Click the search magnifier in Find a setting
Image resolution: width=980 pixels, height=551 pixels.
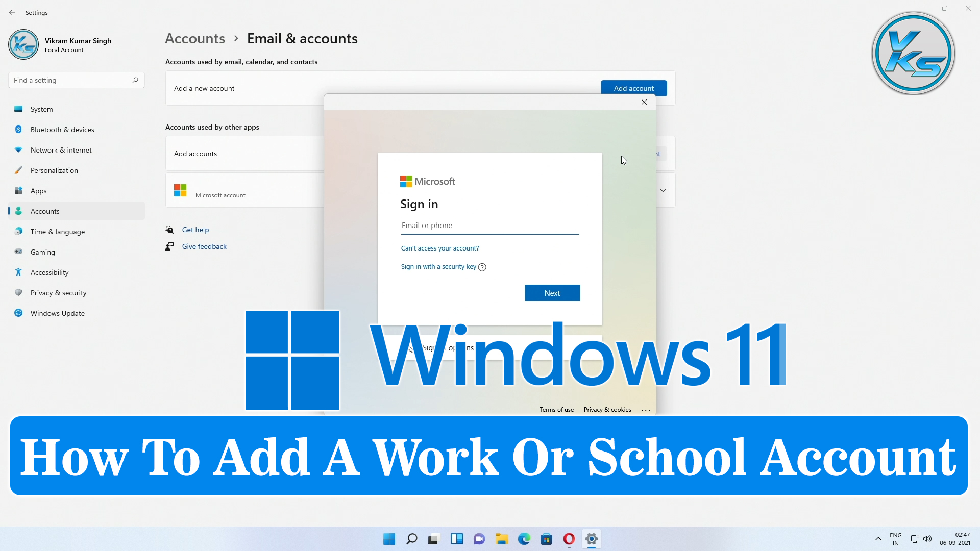tap(135, 80)
